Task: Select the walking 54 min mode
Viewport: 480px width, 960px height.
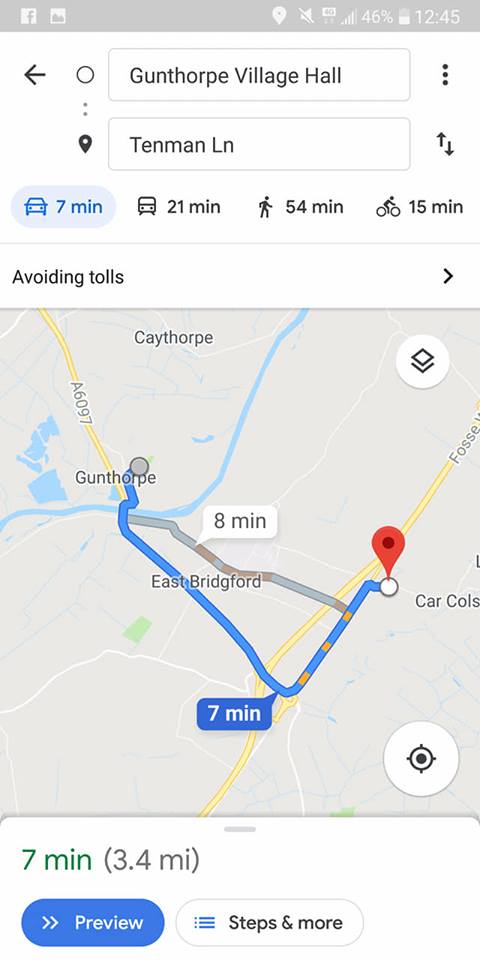Action: [300, 207]
